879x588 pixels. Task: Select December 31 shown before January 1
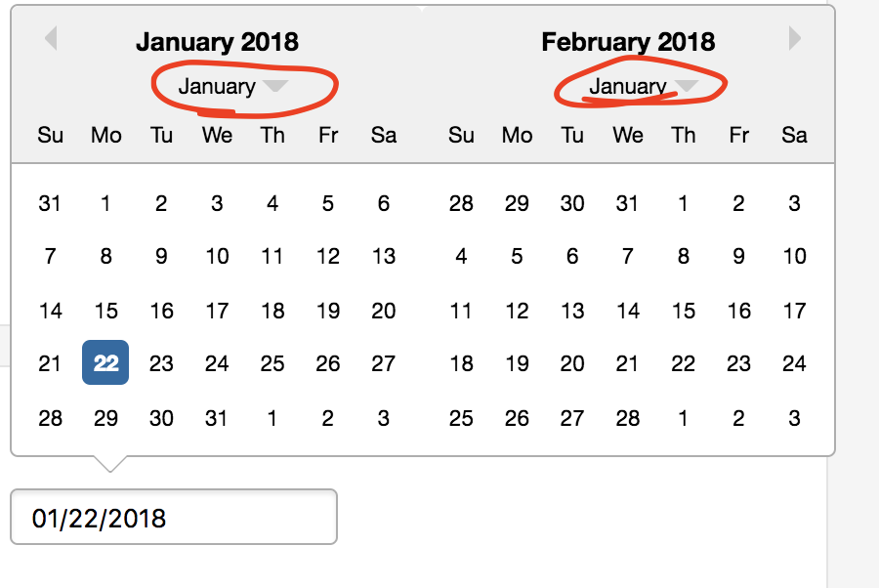tap(50, 203)
